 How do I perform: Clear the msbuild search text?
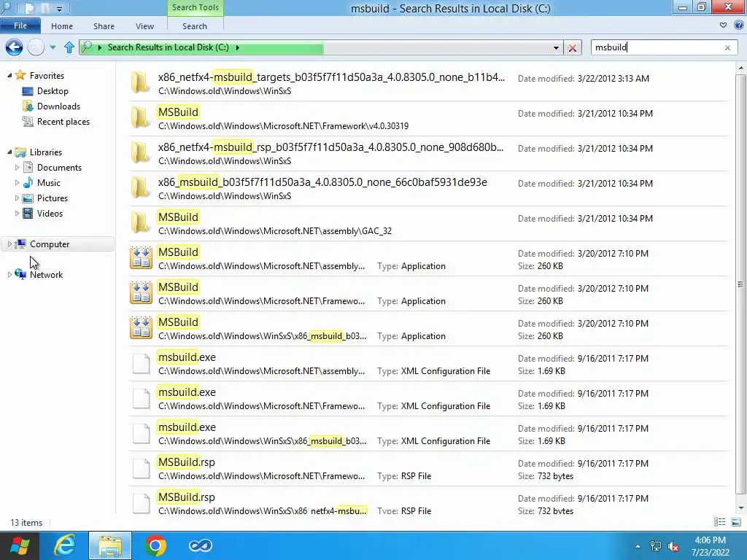[x=727, y=47]
